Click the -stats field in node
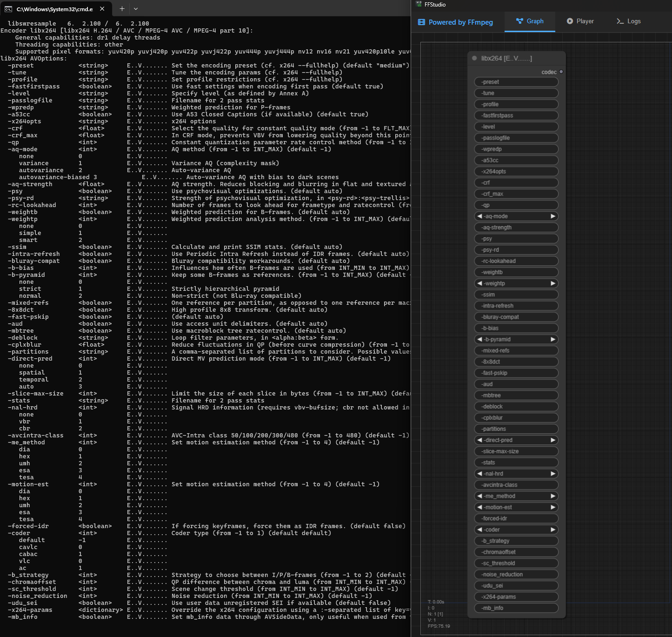The width and height of the screenshot is (672, 637). [516, 463]
